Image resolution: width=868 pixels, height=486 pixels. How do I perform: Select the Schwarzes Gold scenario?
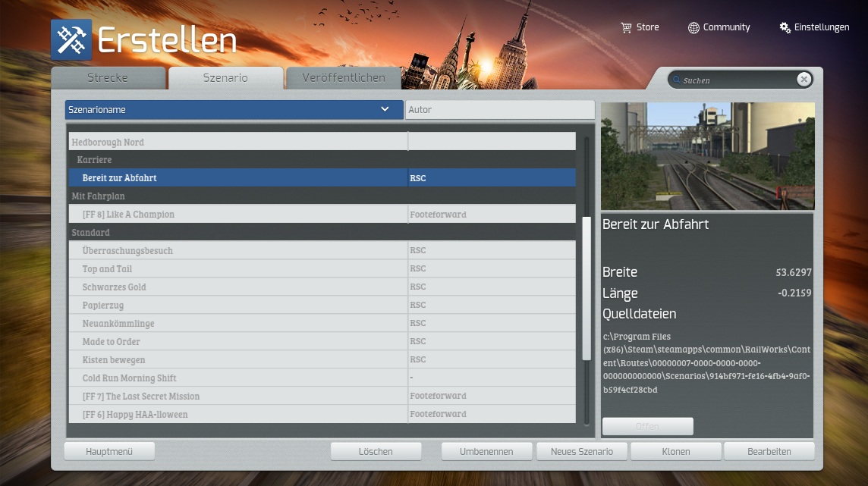pos(114,287)
